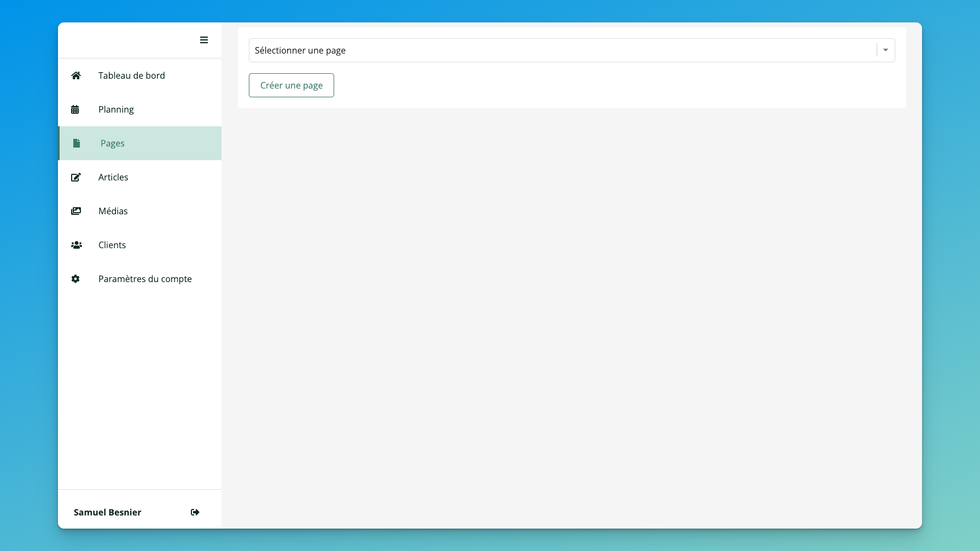
Task: Click the Samuel Besnier user name
Action: click(107, 512)
